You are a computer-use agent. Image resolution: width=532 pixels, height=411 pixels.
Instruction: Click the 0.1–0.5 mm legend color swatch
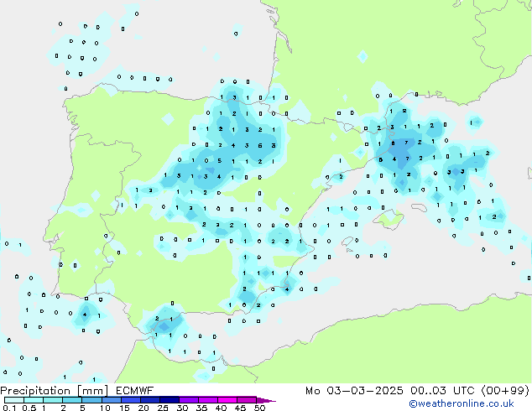(x=14, y=400)
